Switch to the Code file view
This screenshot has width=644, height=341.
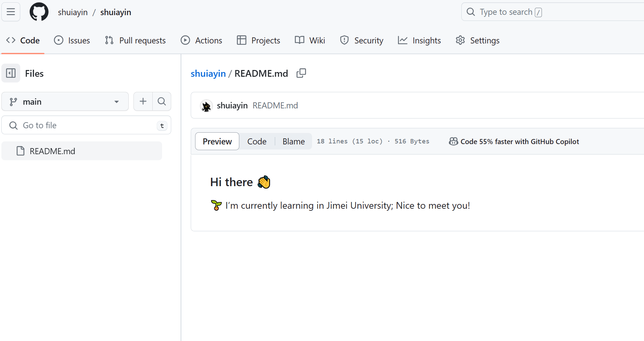(257, 141)
